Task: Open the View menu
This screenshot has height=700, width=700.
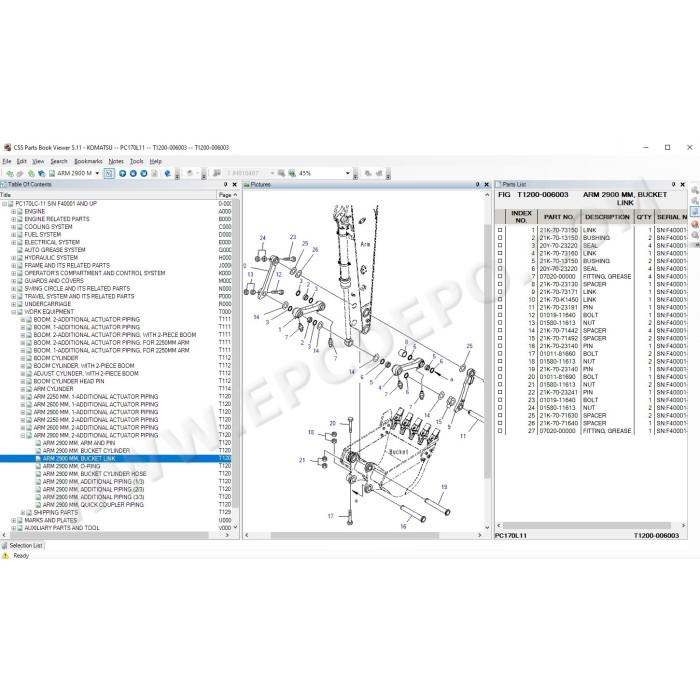Action: [38, 161]
